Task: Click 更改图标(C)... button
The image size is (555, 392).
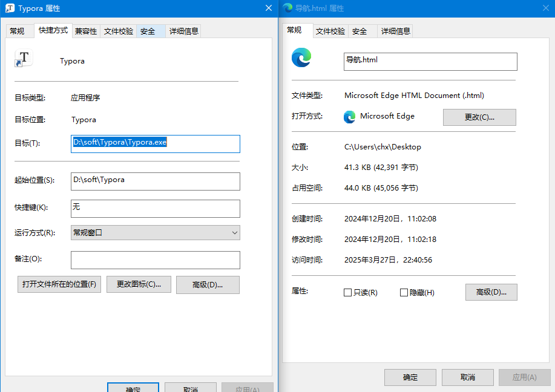Action: point(139,284)
